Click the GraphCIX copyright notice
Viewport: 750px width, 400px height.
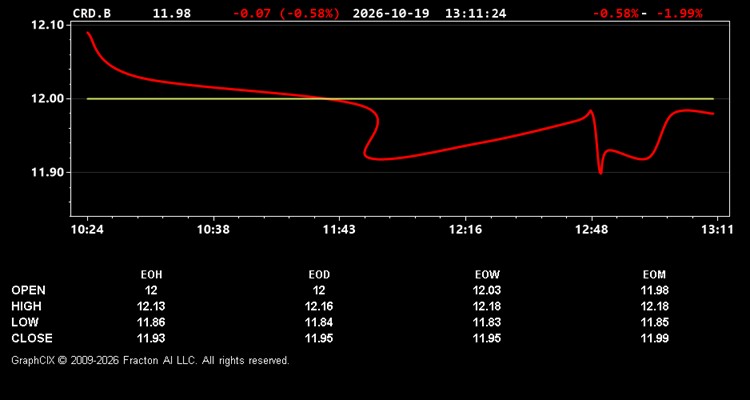pos(150,360)
